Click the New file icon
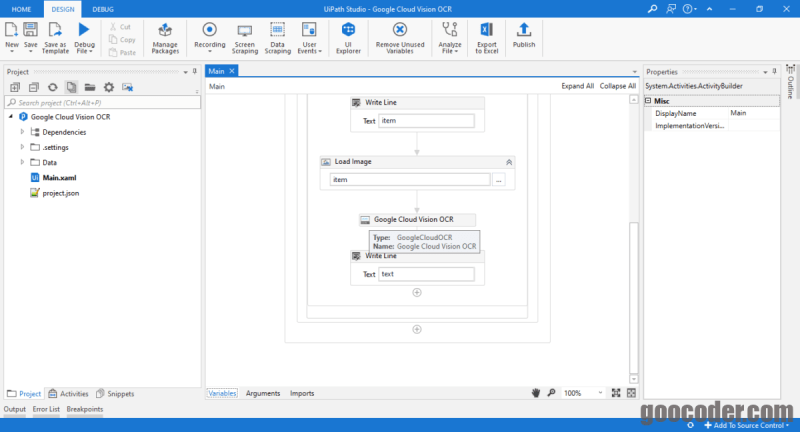Viewport: 800px width, 432px height. coord(11,30)
